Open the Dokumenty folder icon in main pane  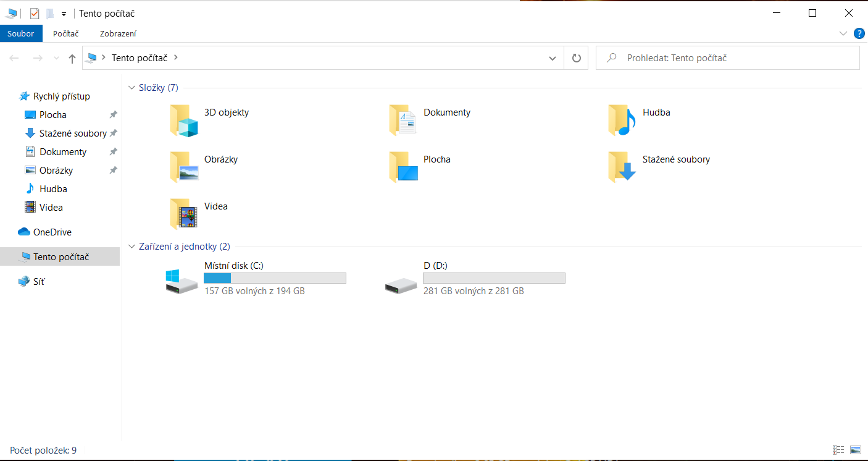403,120
